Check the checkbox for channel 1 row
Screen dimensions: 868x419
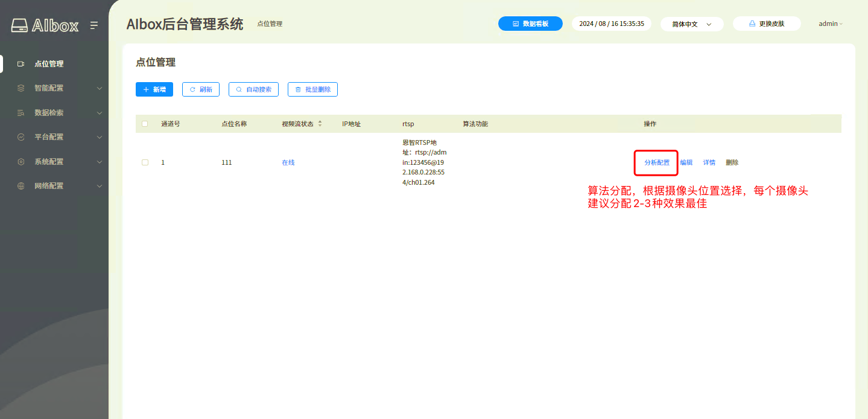pos(145,162)
